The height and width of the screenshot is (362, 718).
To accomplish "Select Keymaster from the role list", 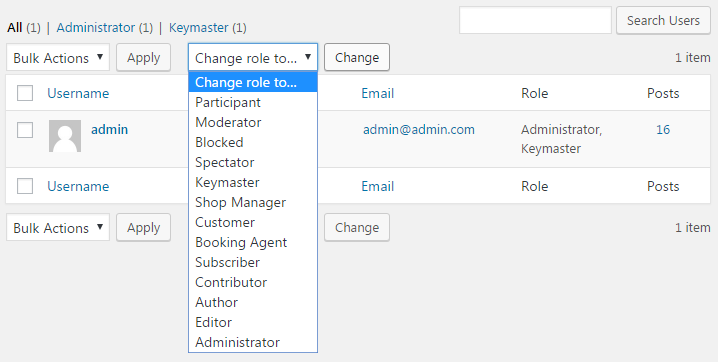I will pyautogui.click(x=253, y=182).
